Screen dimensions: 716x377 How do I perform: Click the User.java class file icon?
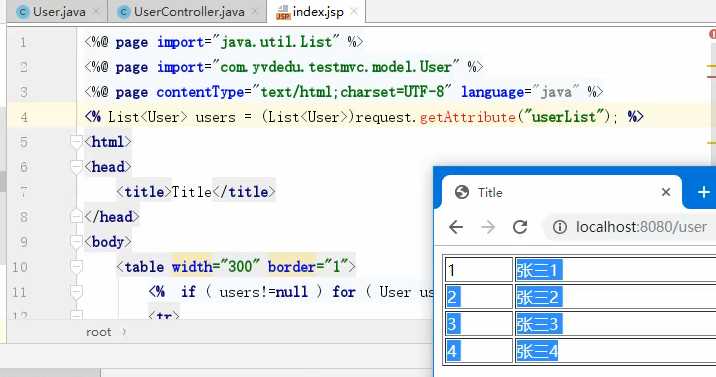[x=23, y=12]
